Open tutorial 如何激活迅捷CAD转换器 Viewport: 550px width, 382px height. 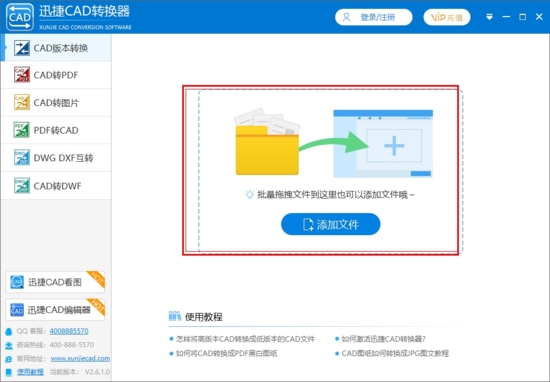pyautogui.click(x=383, y=339)
